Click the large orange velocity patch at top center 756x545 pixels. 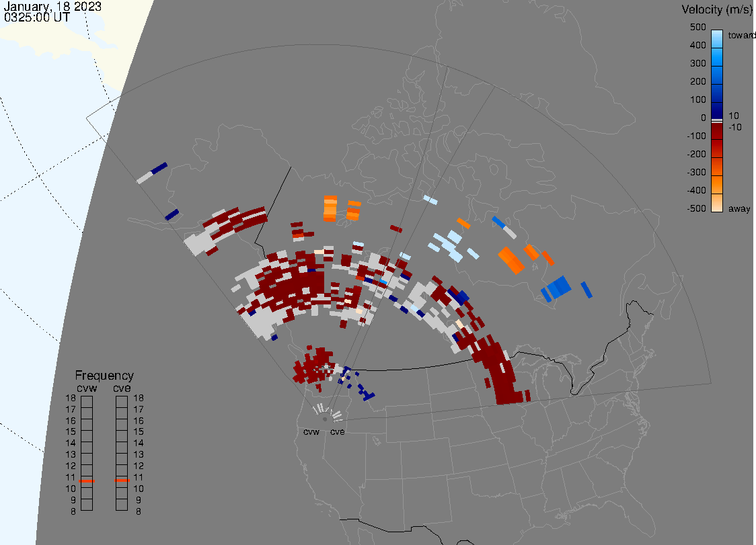click(x=330, y=208)
